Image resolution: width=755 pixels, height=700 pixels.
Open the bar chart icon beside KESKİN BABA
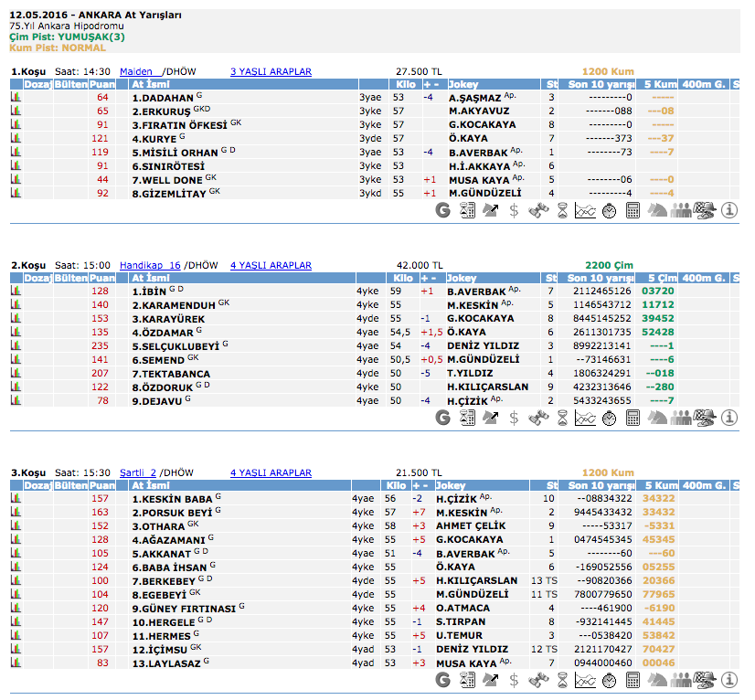pos(16,498)
